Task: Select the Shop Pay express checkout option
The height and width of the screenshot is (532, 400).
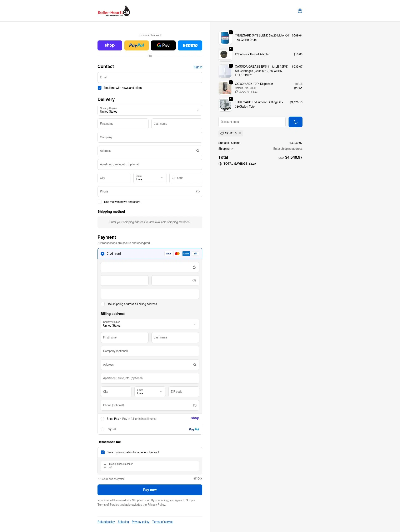Action: (110, 45)
